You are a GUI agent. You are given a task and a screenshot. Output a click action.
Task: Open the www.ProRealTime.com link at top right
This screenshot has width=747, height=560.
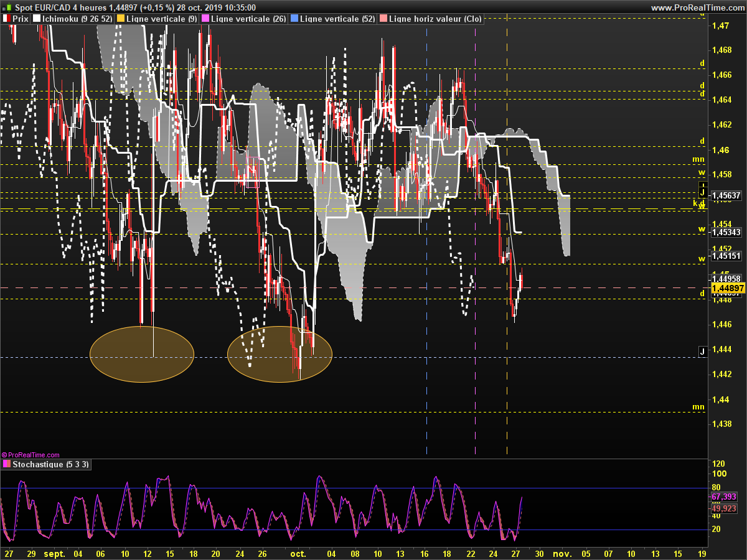(697, 7)
